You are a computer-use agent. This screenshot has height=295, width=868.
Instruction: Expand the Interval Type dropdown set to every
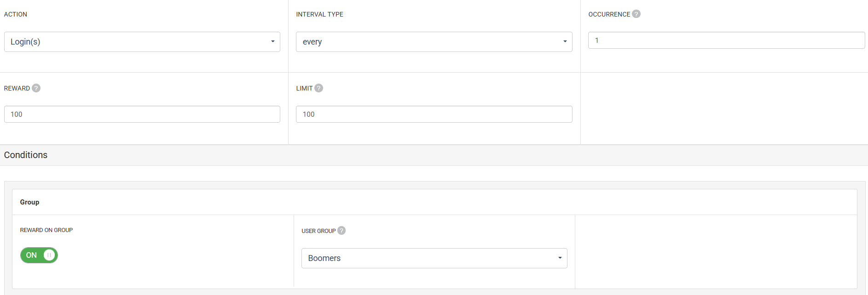pos(434,42)
